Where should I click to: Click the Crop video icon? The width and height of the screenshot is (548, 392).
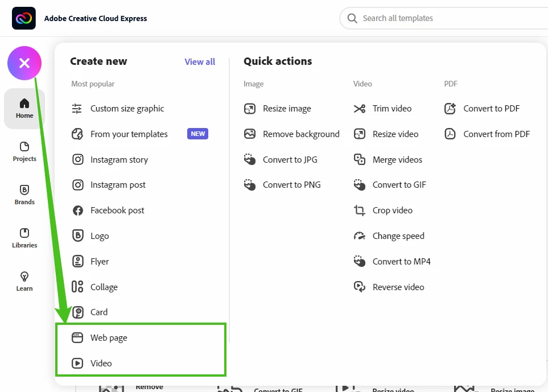359,211
